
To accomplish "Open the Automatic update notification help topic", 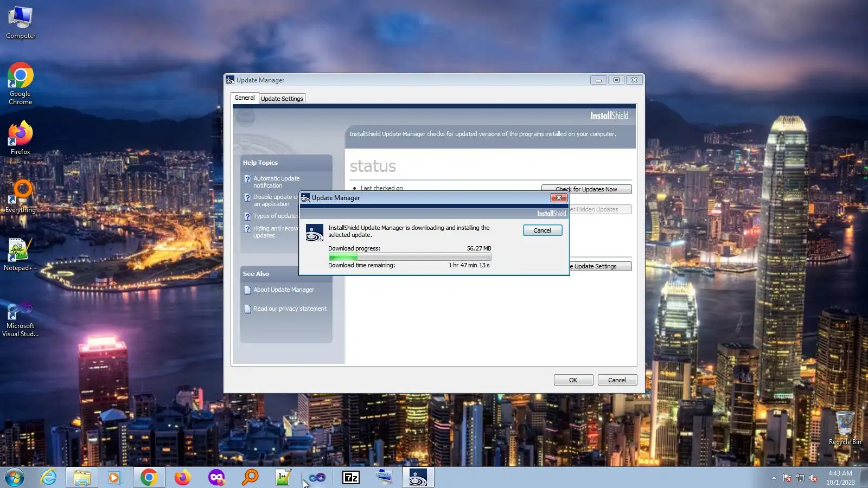I will point(276,182).
